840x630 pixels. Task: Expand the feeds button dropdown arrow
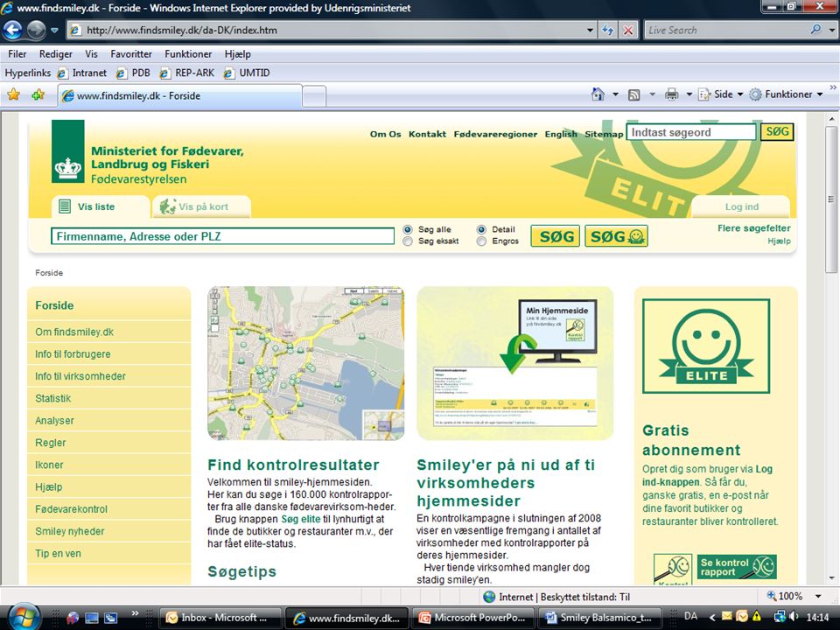652,94
